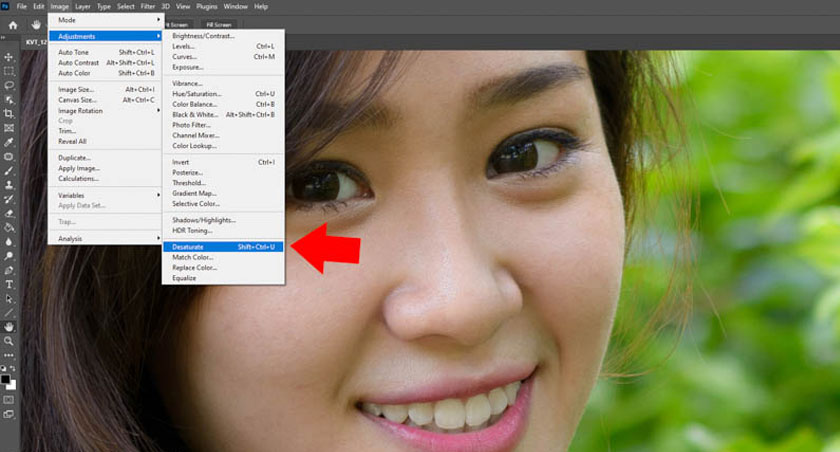The image size is (840, 452).
Task: Choose Invert adjustment
Action: coord(223,162)
